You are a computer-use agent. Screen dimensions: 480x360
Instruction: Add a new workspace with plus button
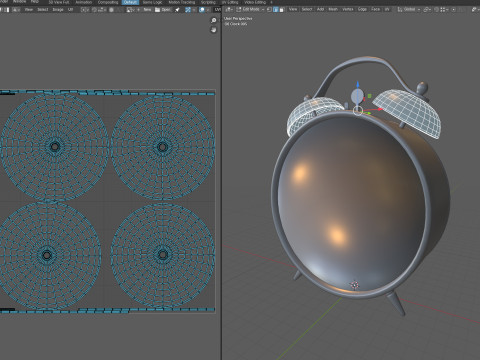pyautogui.click(x=271, y=2)
